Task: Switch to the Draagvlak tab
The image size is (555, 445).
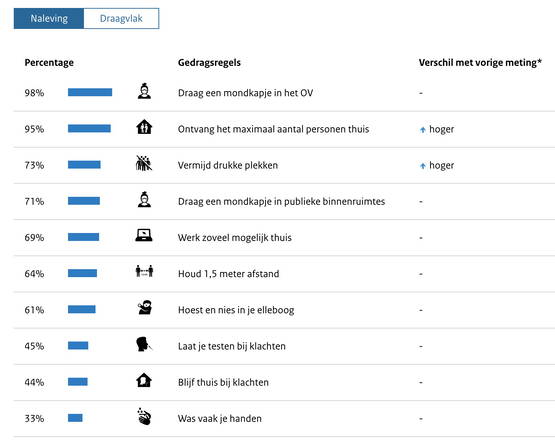Action: tap(121, 18)
